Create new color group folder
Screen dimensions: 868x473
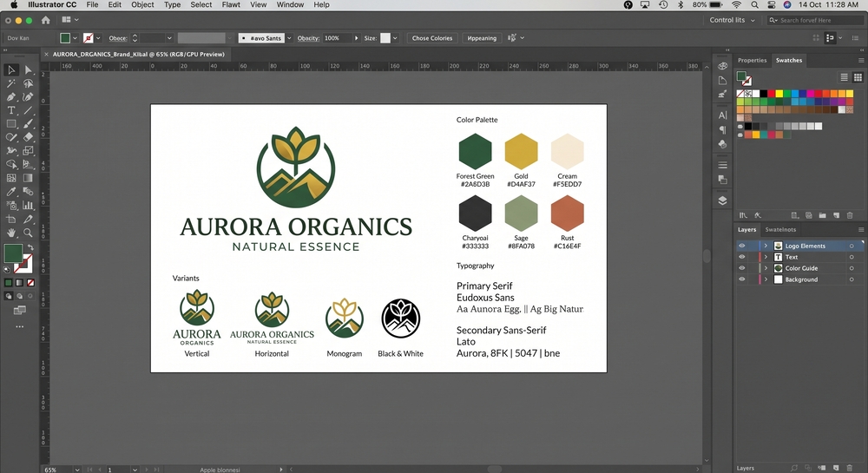[x=822, y=215]
